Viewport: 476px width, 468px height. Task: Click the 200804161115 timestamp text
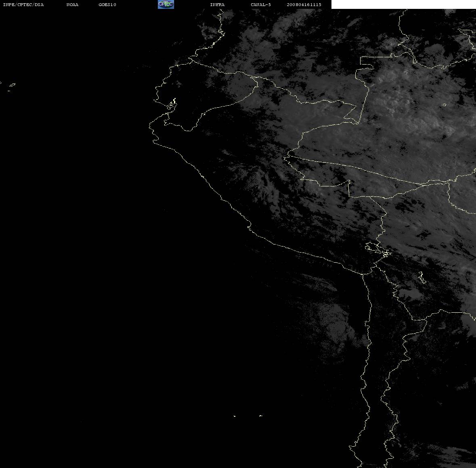pos(304,4)
